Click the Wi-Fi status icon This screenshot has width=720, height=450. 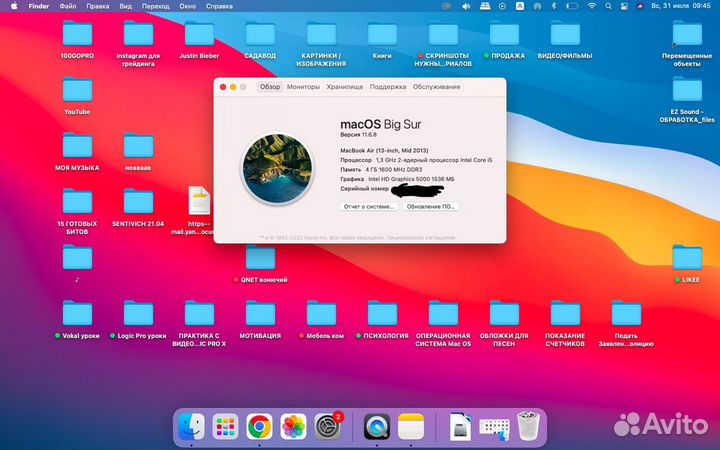click(x=591, y=6)
